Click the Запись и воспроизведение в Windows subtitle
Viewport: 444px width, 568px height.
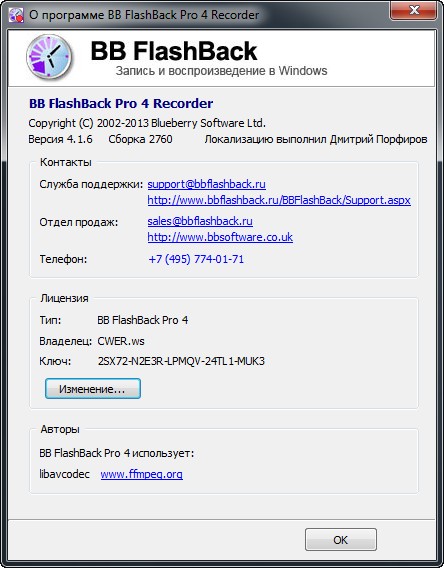pyautogui.click(x=222, y=71)
